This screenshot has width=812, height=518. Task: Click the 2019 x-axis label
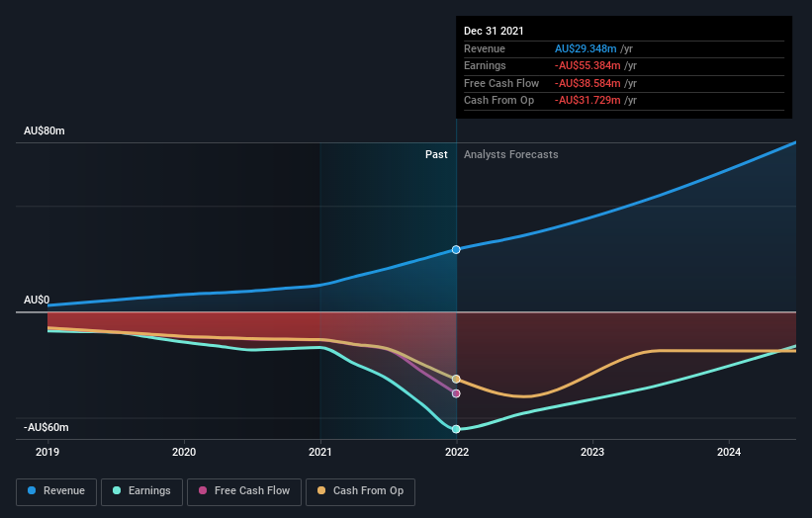(47, 452)
